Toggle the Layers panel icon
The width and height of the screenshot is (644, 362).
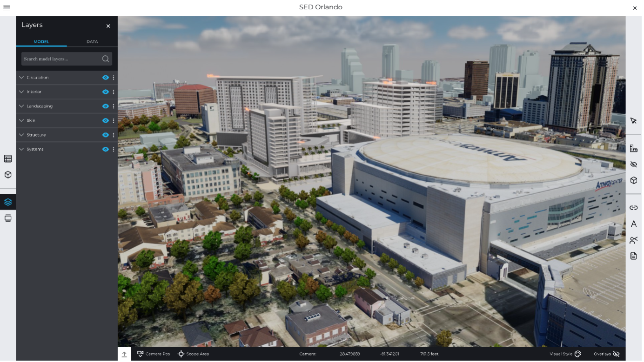point(8,202)
